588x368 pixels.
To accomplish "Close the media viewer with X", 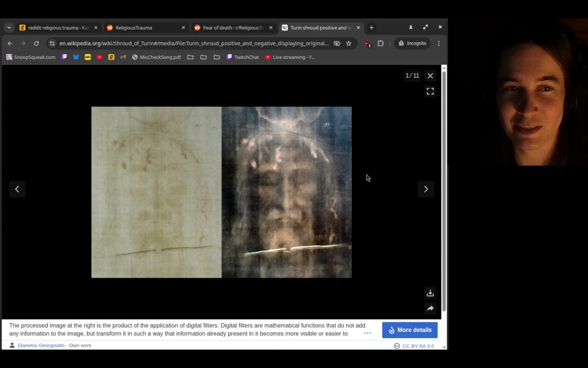I will click(430, 76).
